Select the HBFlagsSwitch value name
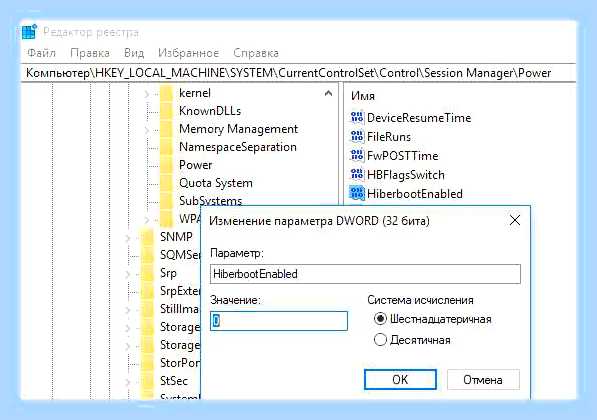Image resolution: width=597 pixels, height=420 pixels. [405, 175]
